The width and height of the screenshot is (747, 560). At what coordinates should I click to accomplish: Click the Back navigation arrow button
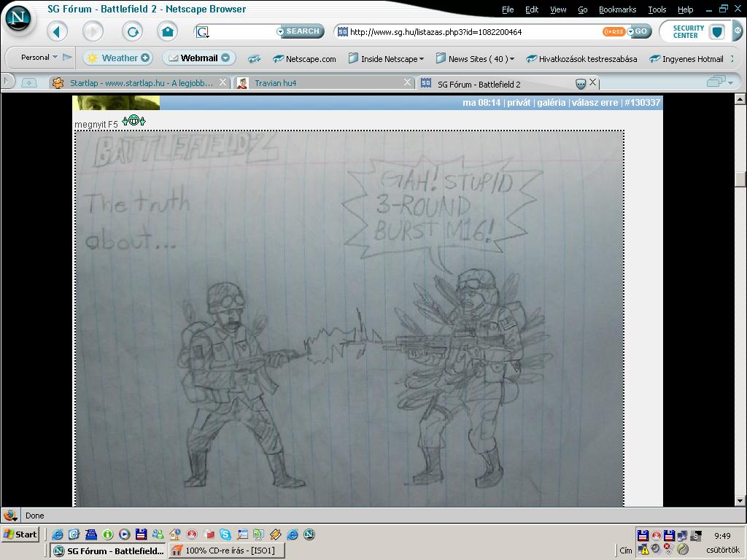pyautogui.click(x=57, y=31)
